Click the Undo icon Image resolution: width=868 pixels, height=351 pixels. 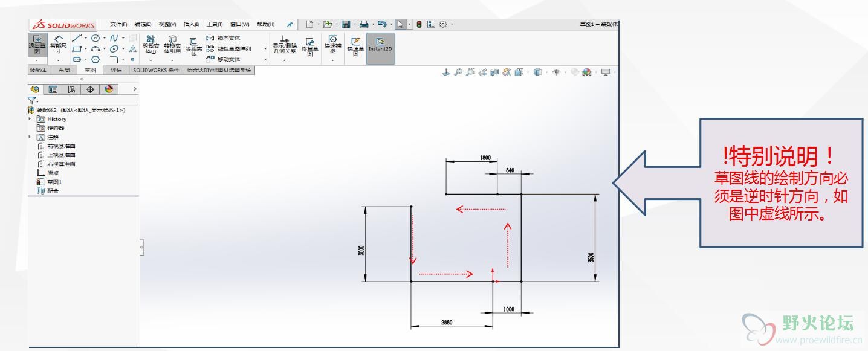tap(382, 24)
